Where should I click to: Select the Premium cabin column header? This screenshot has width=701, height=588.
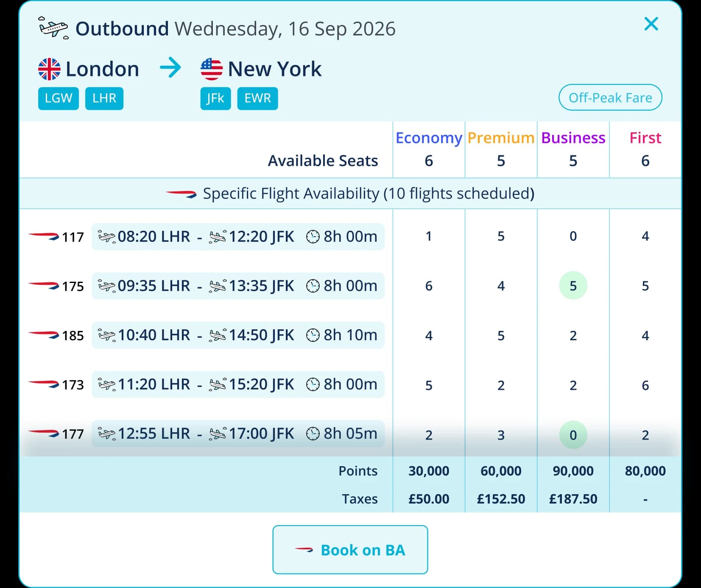coord(501,138)
